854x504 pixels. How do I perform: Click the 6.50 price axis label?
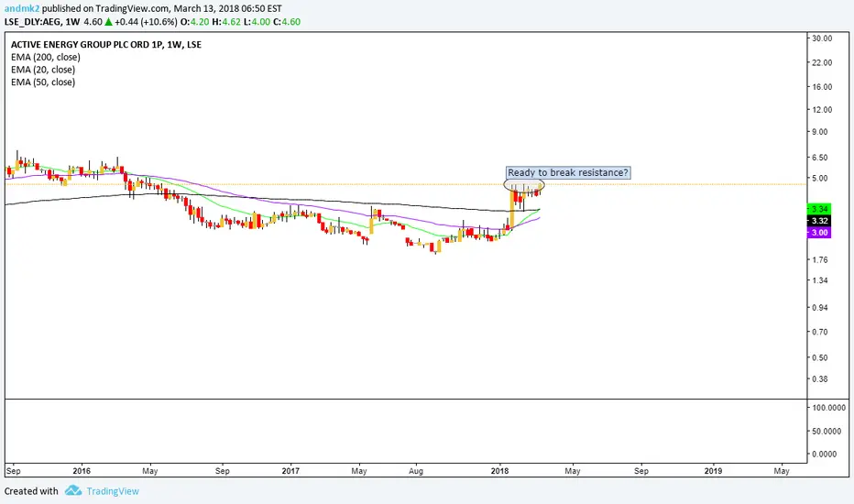click(820, 158)
